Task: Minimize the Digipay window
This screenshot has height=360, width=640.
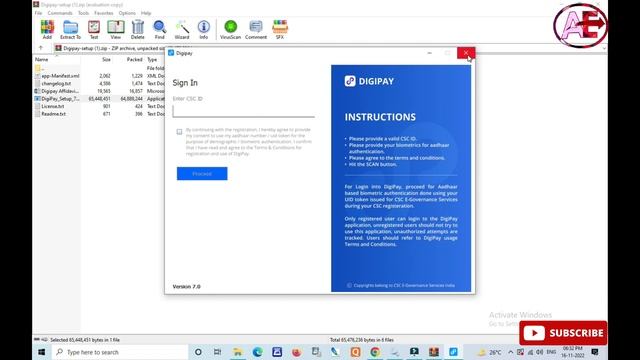Action: tap(429, 53)
